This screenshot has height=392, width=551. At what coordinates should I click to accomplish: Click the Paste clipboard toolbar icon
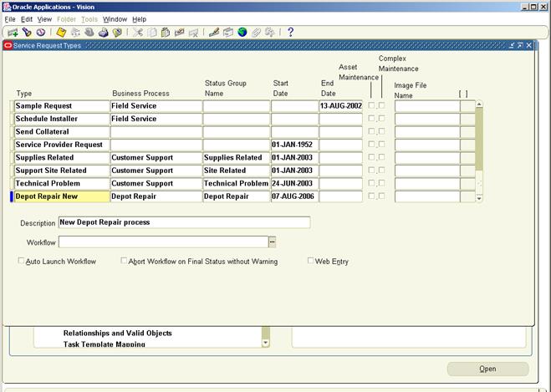pos(166,33)
